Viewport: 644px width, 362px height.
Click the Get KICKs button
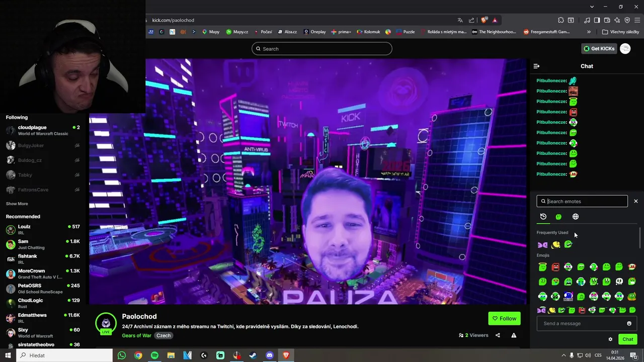(x=599, y=49)
